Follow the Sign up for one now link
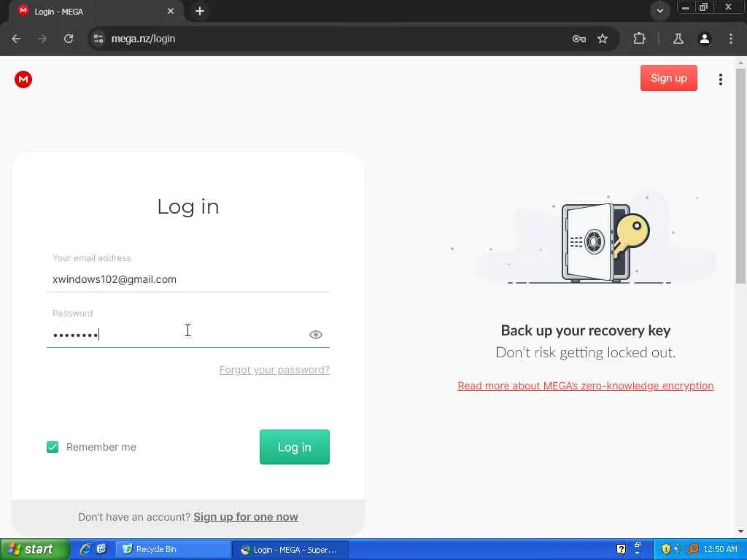This screenshot has width=747, height=560. (x=246, y=517)
